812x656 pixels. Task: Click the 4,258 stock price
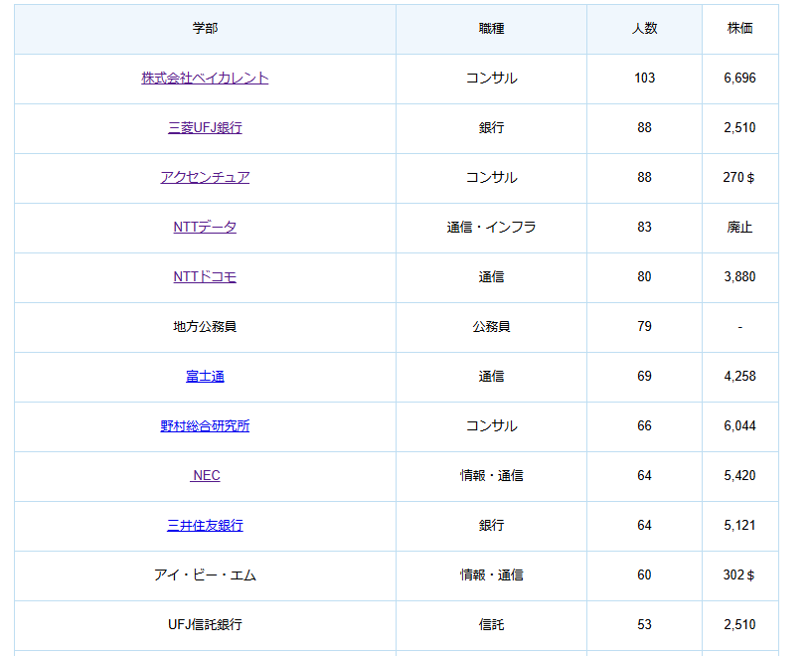point(740,377)
